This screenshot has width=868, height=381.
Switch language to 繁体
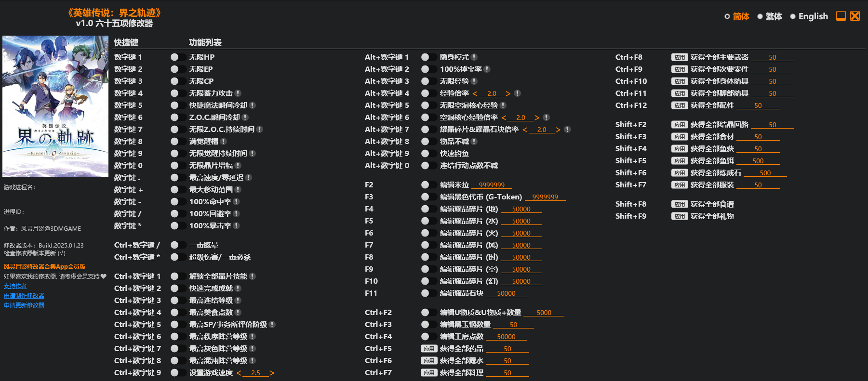click(x=770, y=16)
